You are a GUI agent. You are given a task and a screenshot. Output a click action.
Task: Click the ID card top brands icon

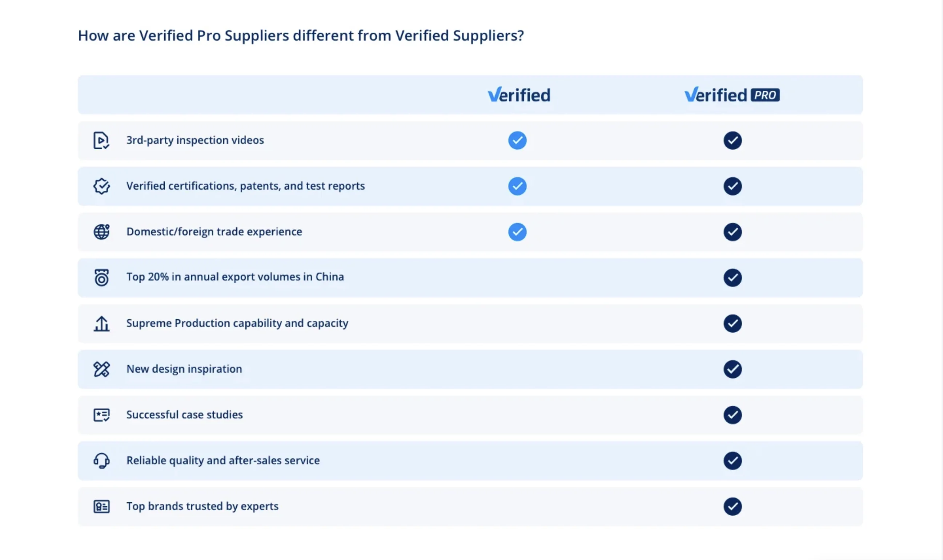coord(101,506)
